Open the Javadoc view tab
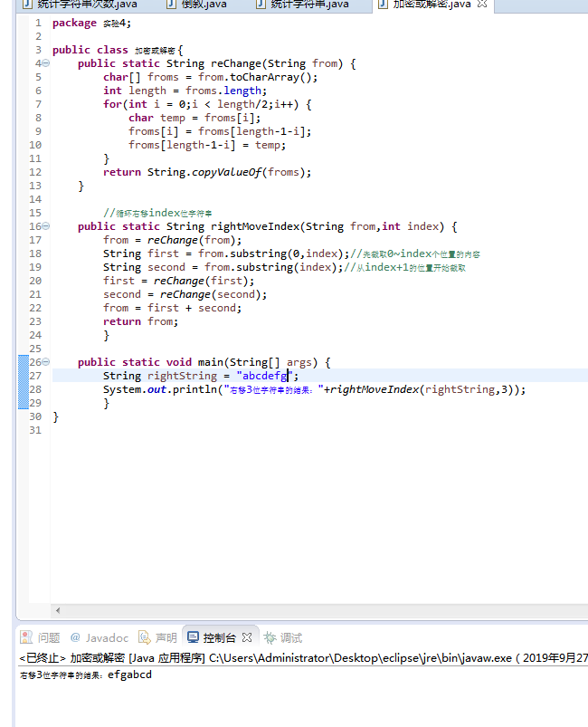Viewport: 588px width, 727px height. tap(99, 638)
